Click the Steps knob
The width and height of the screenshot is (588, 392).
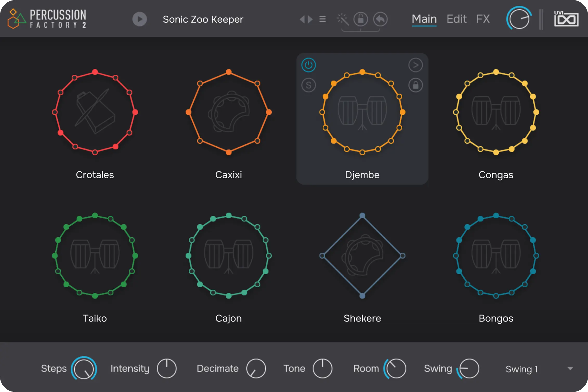(x=84, y=369)
